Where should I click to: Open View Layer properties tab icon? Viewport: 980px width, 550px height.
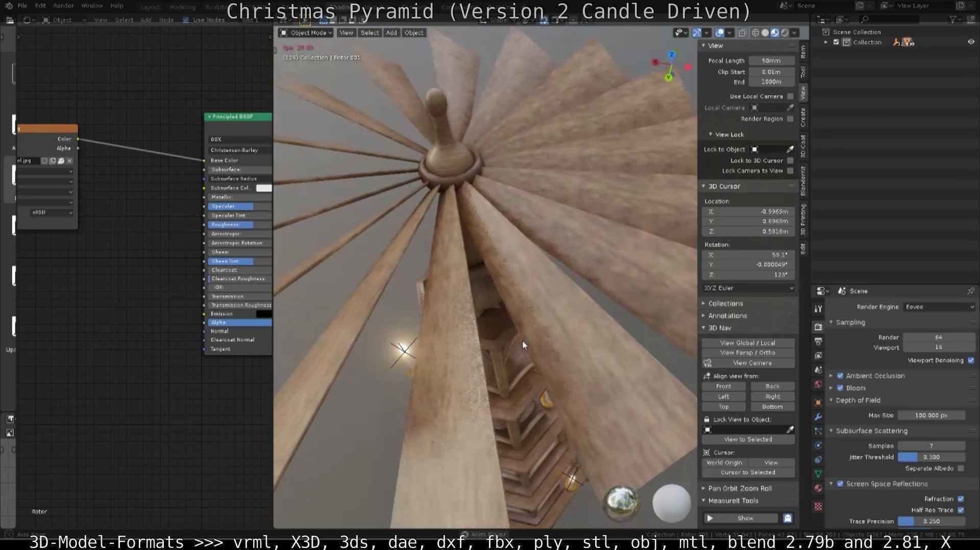(818, 356)
